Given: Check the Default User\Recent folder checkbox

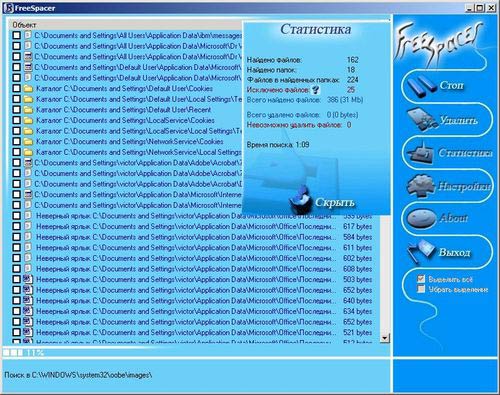Looking at the screenshot, I should (x=16, y=110).
